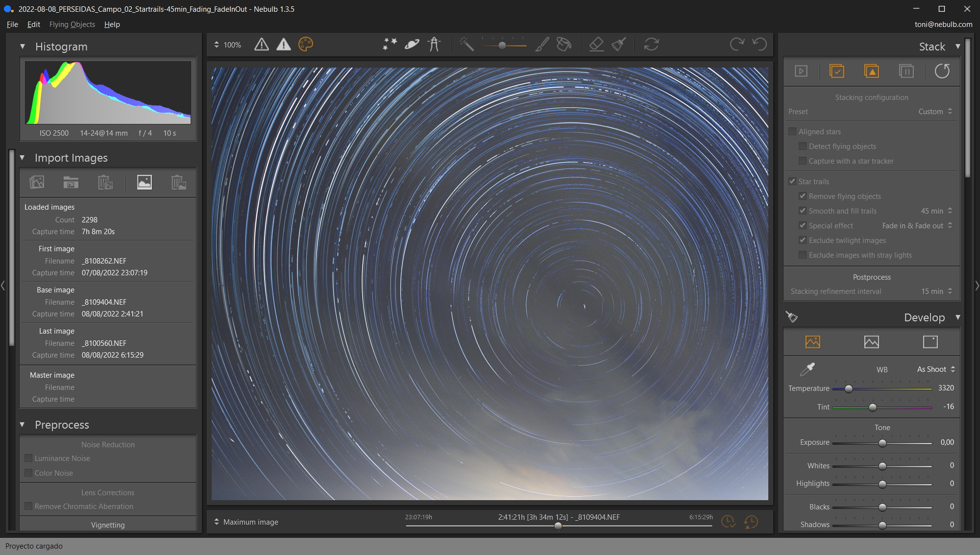This screenshot has width=980, height=555.
Task: Expand the right collapsed sidebar arrow
Action: point(977,286)
